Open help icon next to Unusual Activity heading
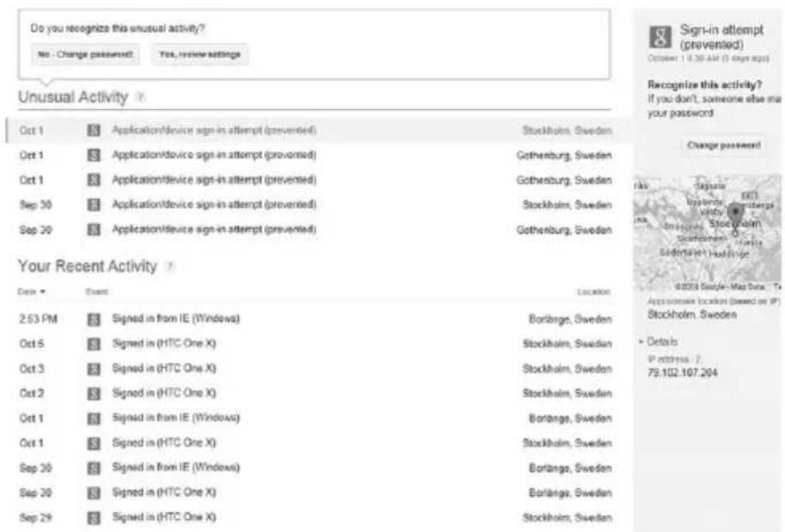 [141, 97]
